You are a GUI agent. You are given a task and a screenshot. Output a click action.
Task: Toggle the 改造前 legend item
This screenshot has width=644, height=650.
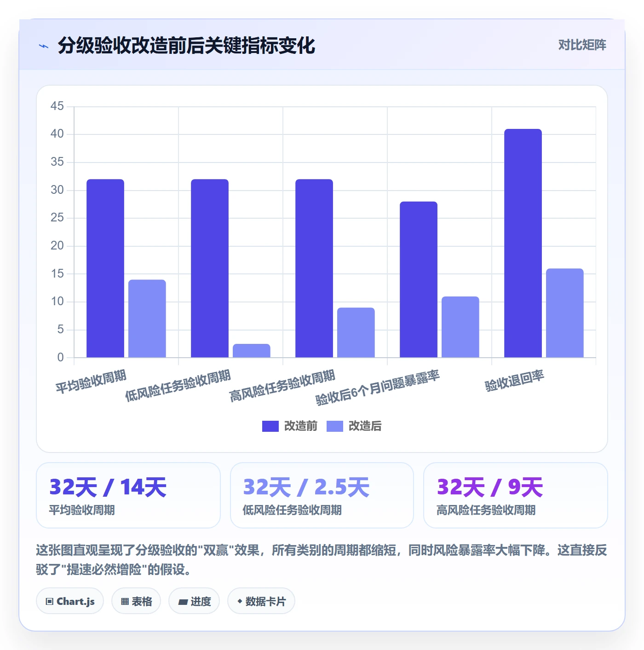click(x=290, y=426)
